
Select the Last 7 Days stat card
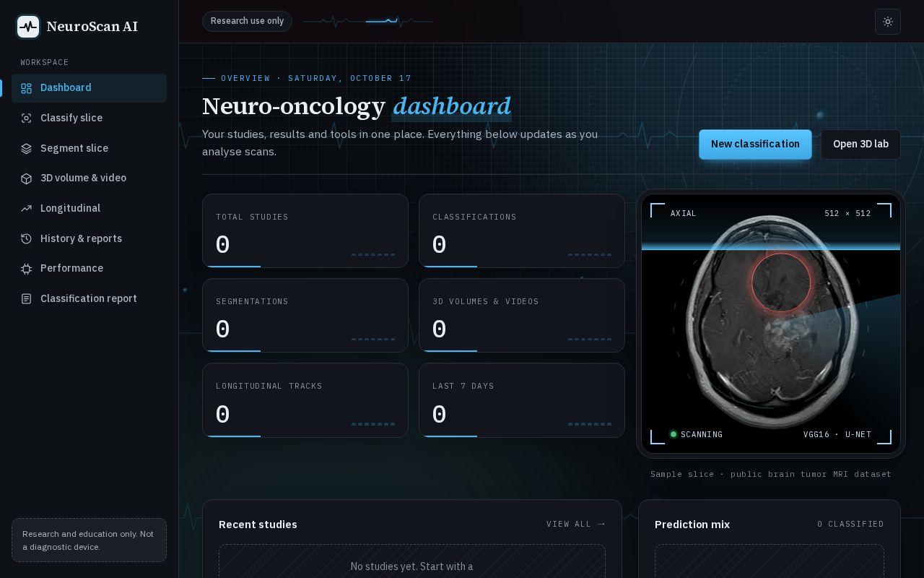(x=522, y=400)
